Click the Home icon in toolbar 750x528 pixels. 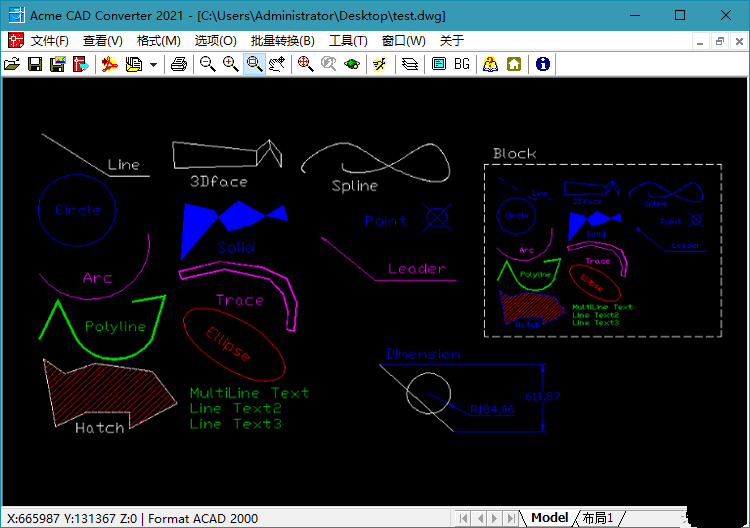click(x=514, y=64)
